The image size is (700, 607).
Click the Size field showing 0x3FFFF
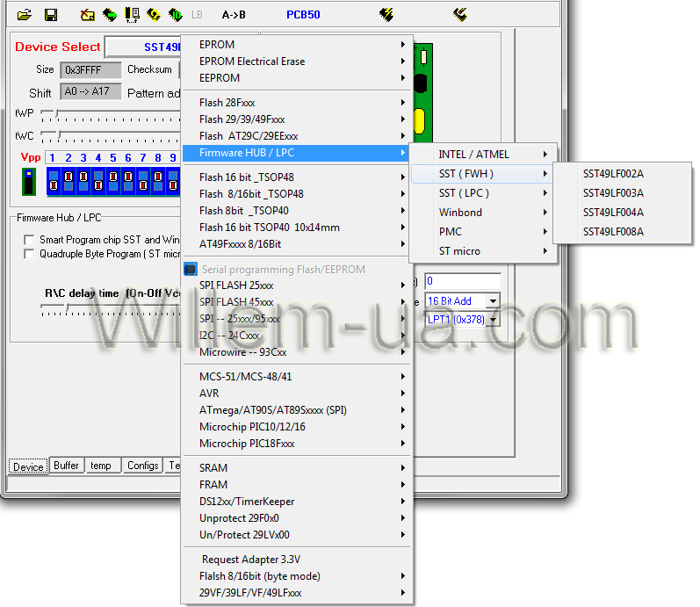click(x=90, y=69)
